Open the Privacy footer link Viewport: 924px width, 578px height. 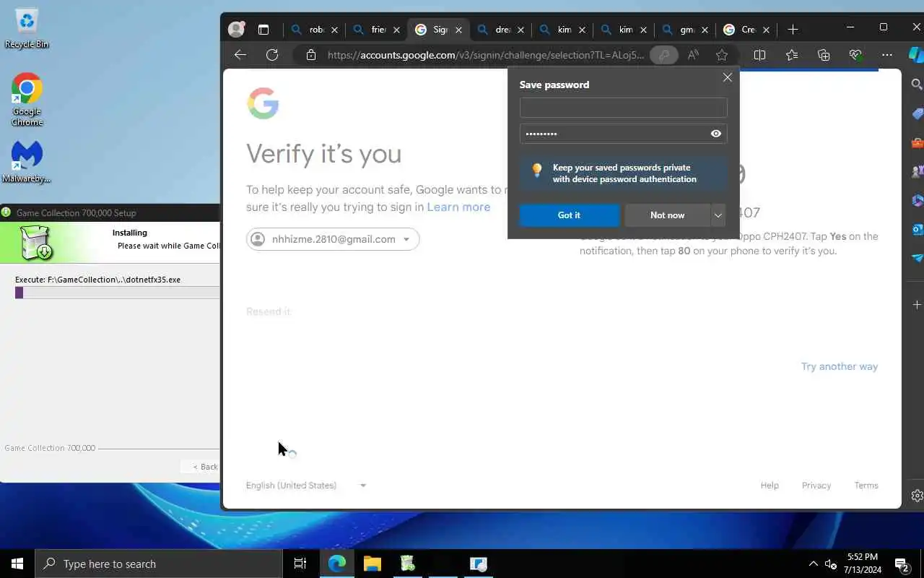tap(816, 486)
